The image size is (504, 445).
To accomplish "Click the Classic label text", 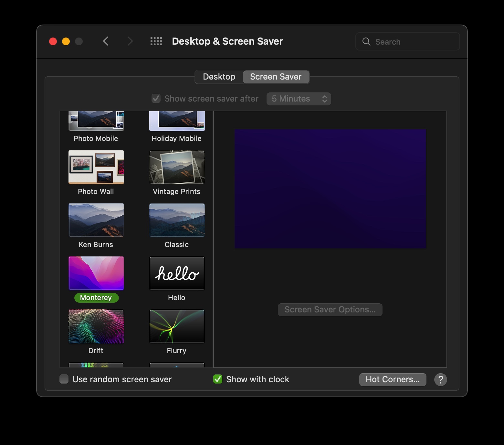I will tap(177, 244).
